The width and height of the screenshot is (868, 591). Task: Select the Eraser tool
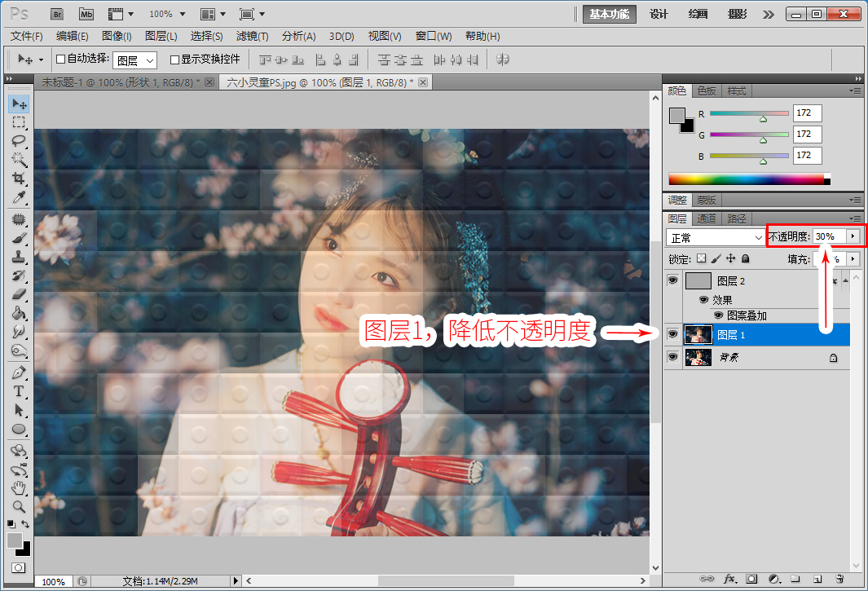point(19,294)
